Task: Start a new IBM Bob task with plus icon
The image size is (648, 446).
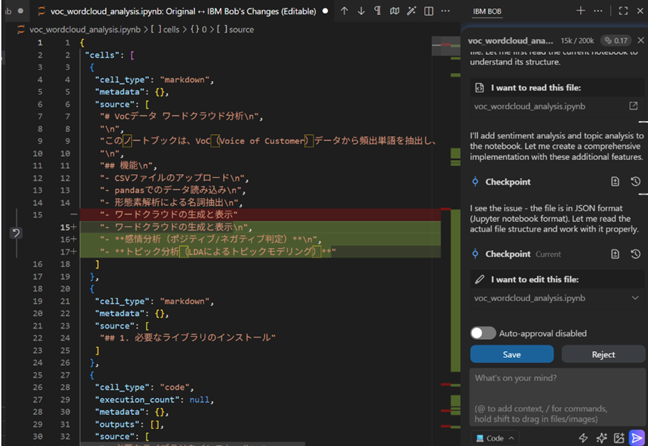Action: click(581, 11)
